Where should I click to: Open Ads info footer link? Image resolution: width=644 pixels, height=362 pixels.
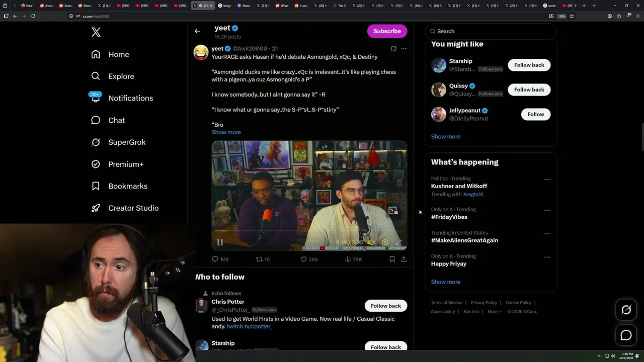pos(471,312)
